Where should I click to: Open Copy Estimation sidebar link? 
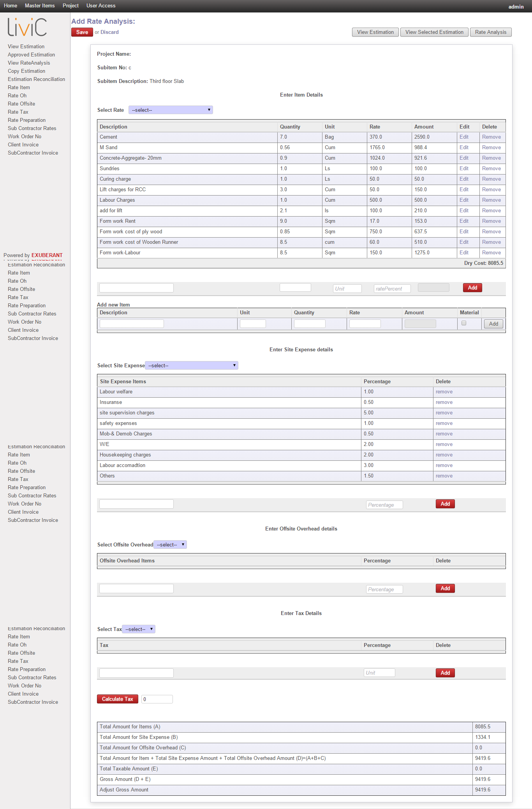(26, 71)
